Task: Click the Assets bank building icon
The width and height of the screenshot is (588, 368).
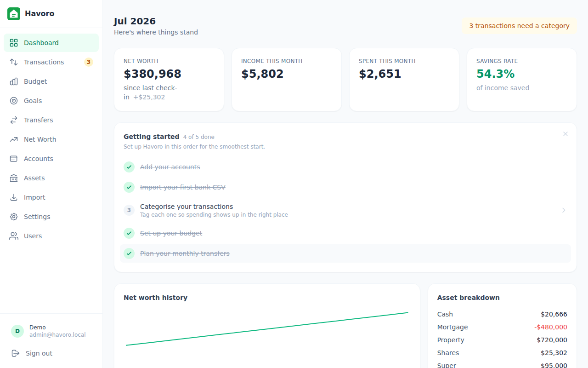Action: coord(14,178)
